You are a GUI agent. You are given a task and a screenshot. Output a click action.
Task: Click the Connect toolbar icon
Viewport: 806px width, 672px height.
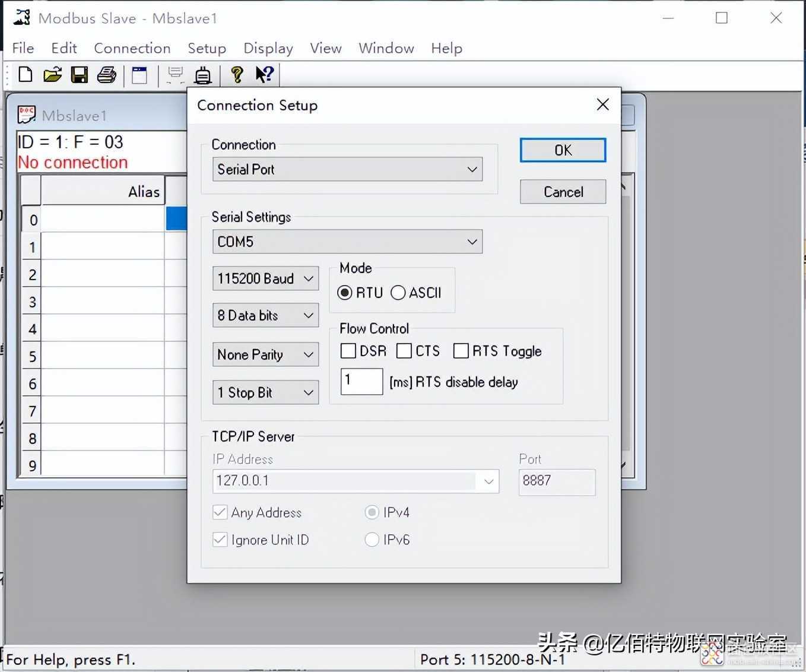175,75
